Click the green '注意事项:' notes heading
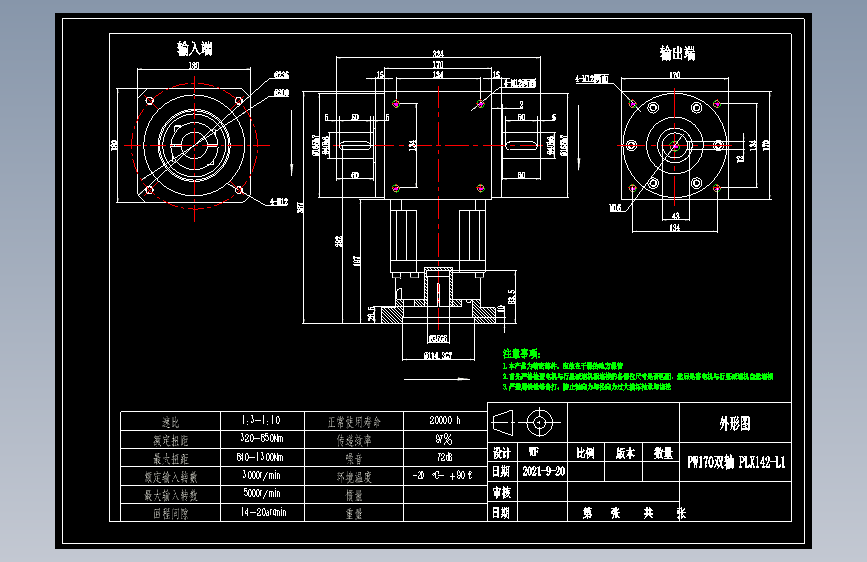This screenshot has width=867, height=562. pos(521,353)
